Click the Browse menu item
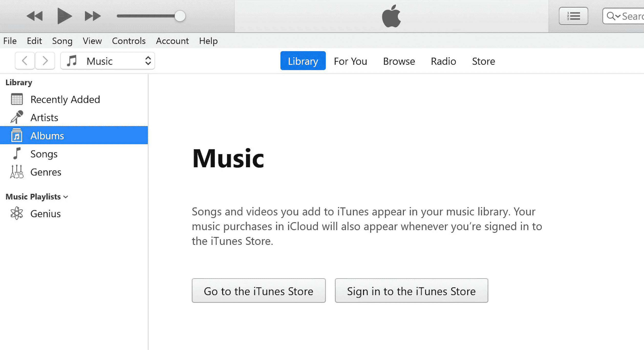The image size is (644, 350). 399,61
